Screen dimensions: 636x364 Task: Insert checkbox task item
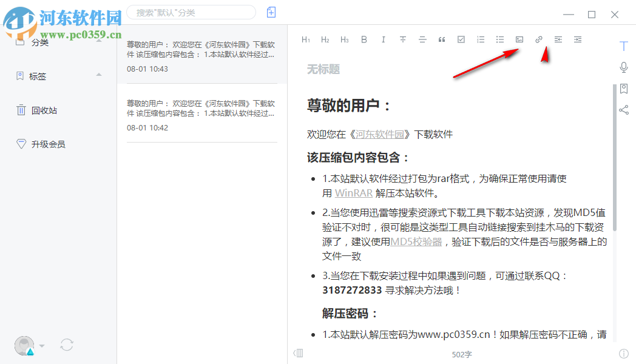tap(461, 39)
